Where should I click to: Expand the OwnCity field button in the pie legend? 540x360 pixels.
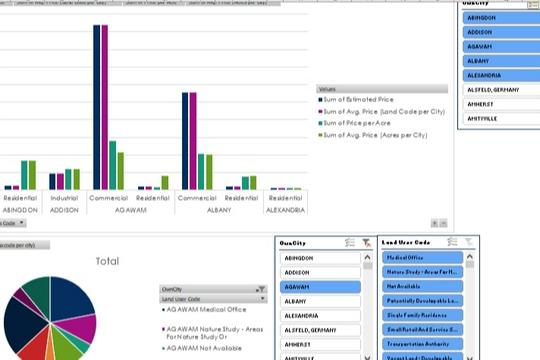[x=213, y=289]
